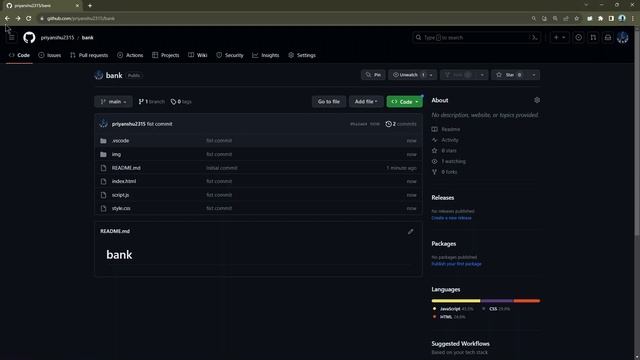
Task: Open the priyanshu2315 owner breadcrumb link
Action: point(57,38)
